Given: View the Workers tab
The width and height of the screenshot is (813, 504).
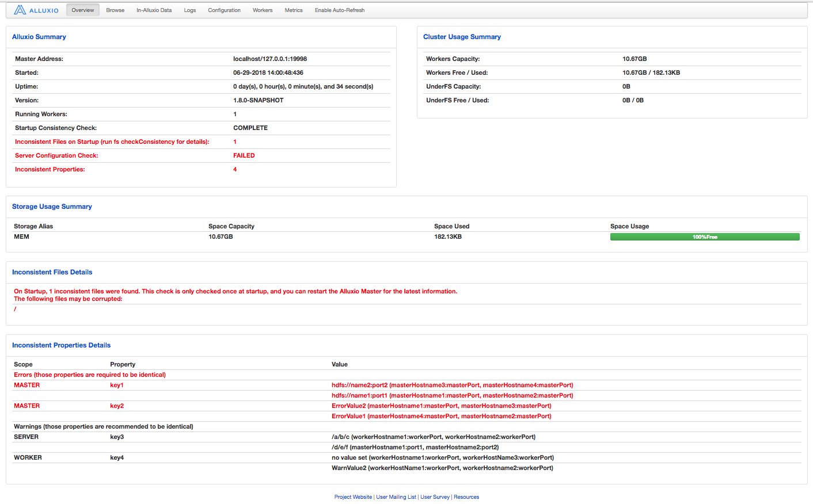Looking at the screenshot, I should 263,10.
